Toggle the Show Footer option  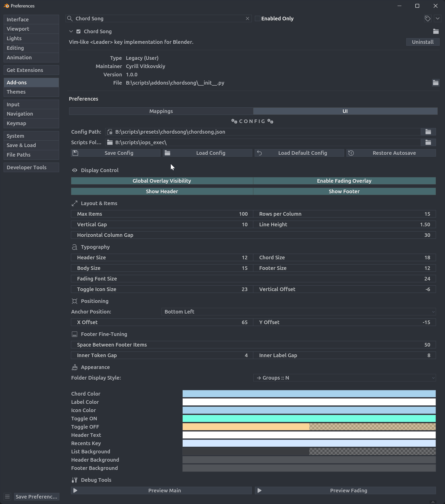(x=344, y=191)
